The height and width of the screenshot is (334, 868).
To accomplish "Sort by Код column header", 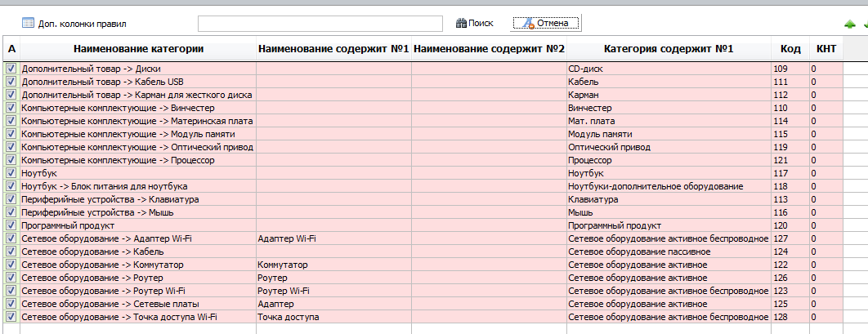I will click(x=790, y=49).
